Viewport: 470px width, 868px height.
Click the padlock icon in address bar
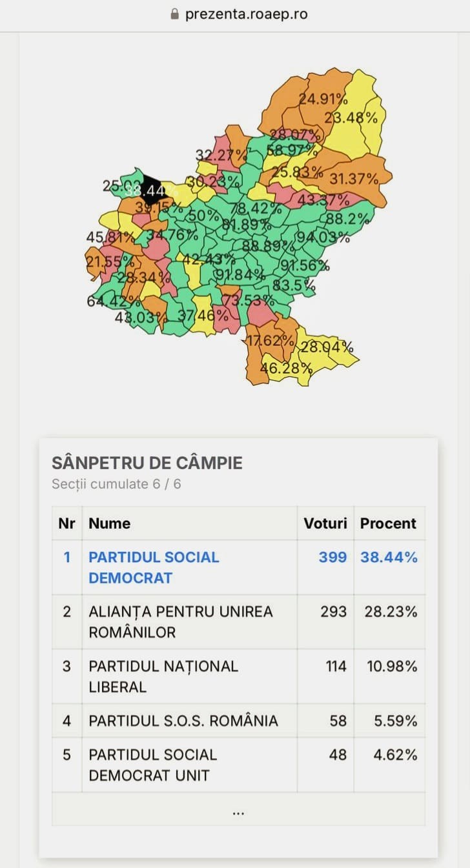(x=174, y=14)
